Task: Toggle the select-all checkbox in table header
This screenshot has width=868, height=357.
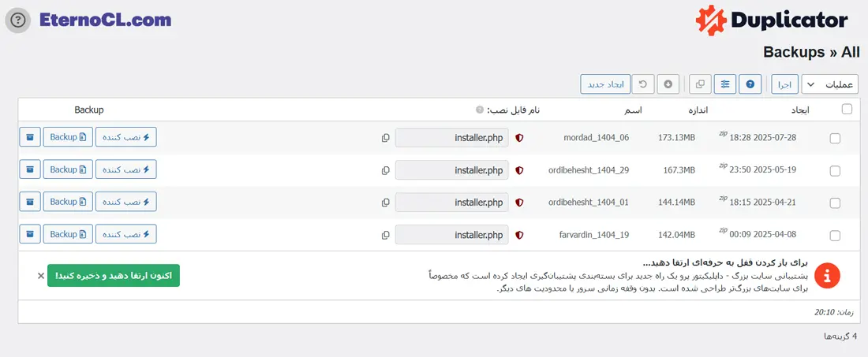Action: (847, 110)
